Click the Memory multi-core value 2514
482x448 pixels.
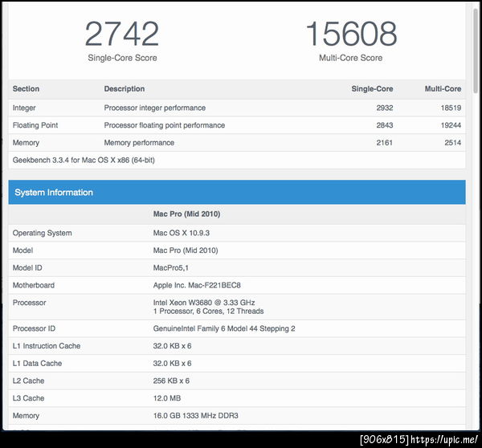[x=453, y=143]
